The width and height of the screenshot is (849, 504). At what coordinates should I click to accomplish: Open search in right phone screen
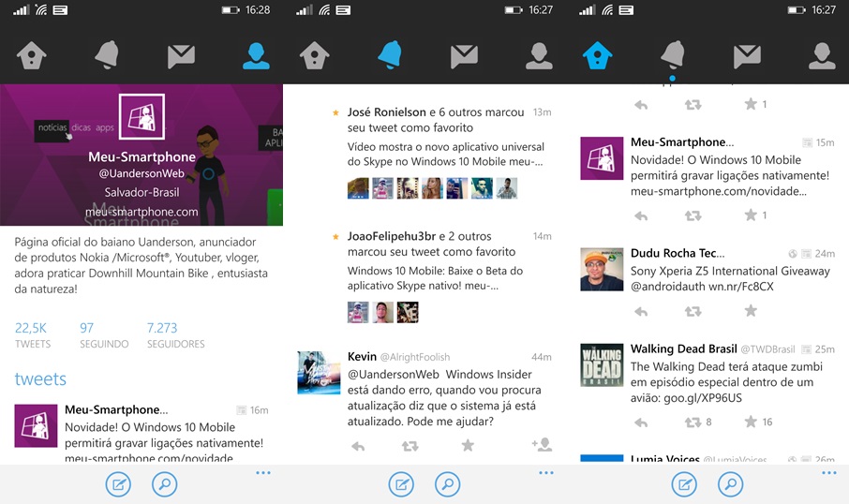730,484
